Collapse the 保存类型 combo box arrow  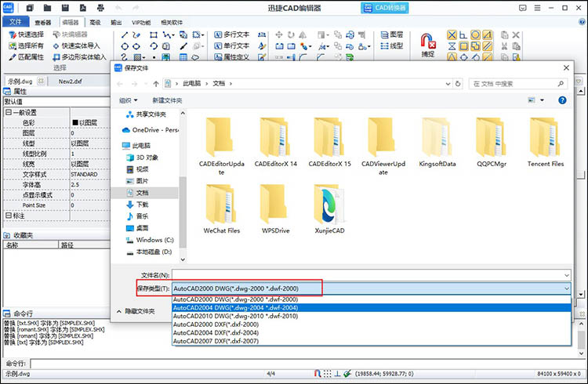click(x=566, y=288)
